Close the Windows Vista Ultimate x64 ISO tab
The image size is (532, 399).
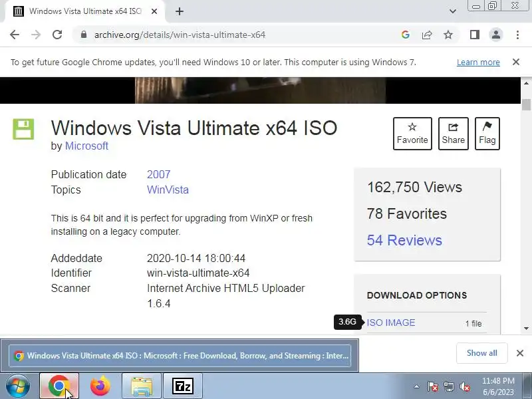[154, 11]
